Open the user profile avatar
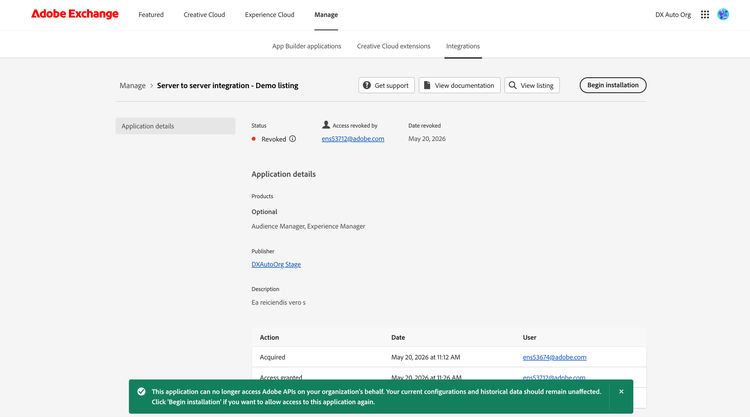 coord(723,15)
